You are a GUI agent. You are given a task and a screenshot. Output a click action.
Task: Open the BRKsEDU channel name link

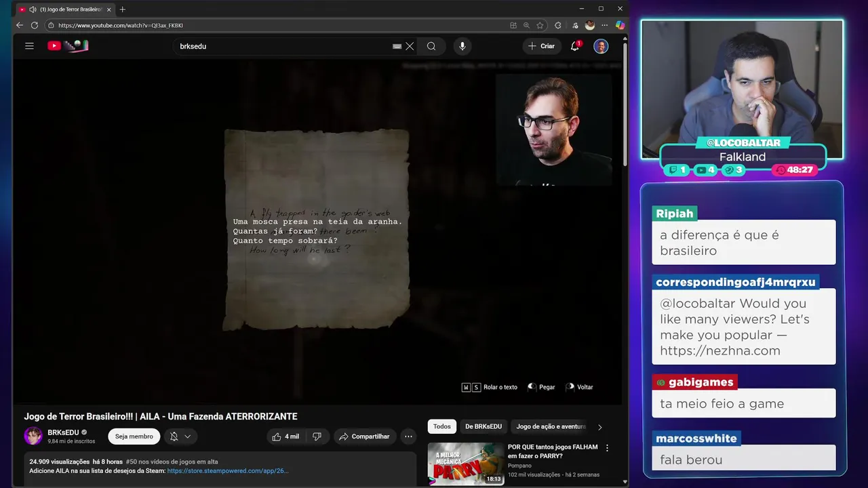click(x=64, y=432)
